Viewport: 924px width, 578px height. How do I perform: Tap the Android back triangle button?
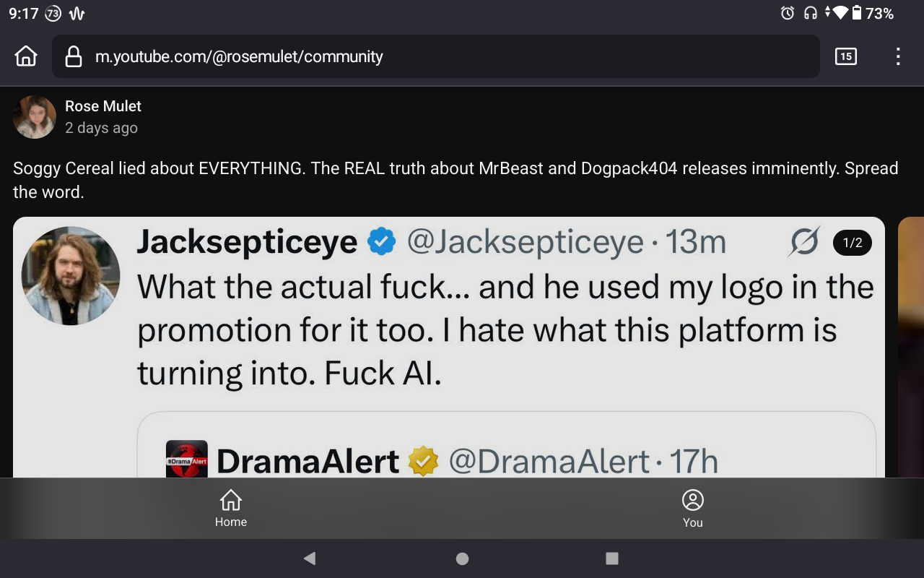pos(310,558)
